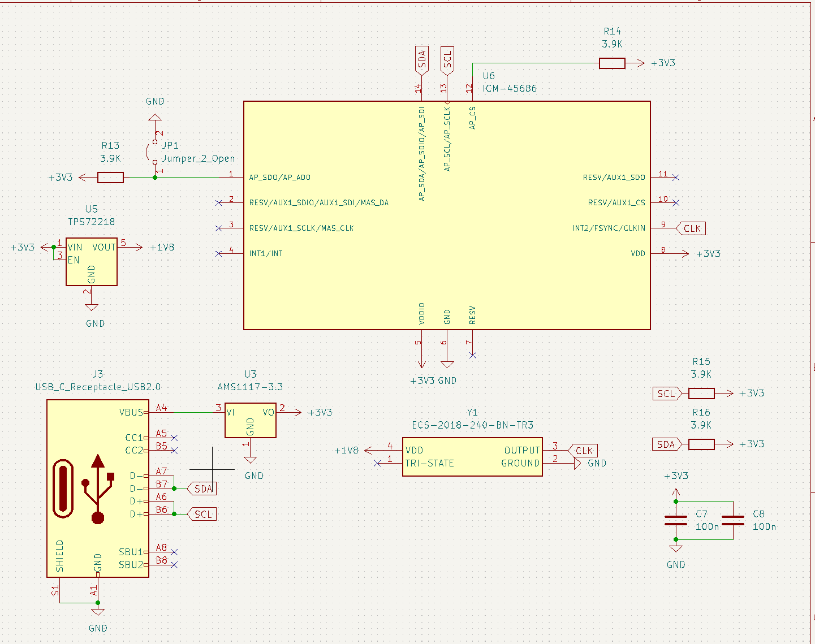
Task: Select no-connect flag on INT1/INT pin
Action: (x=219, y=254)
